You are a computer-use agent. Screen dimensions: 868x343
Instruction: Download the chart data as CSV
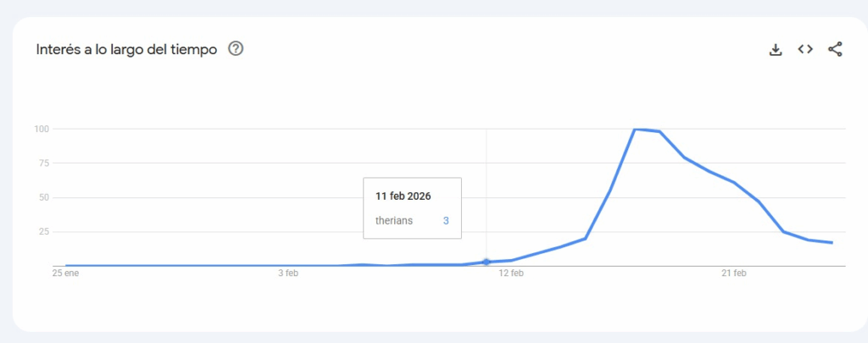tap(775, 49)
